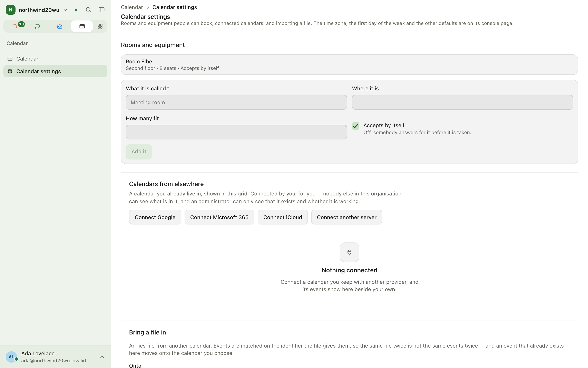Focus the What it is called field
The height and width of the screenshot is (368, 588).
click(236, 102)
